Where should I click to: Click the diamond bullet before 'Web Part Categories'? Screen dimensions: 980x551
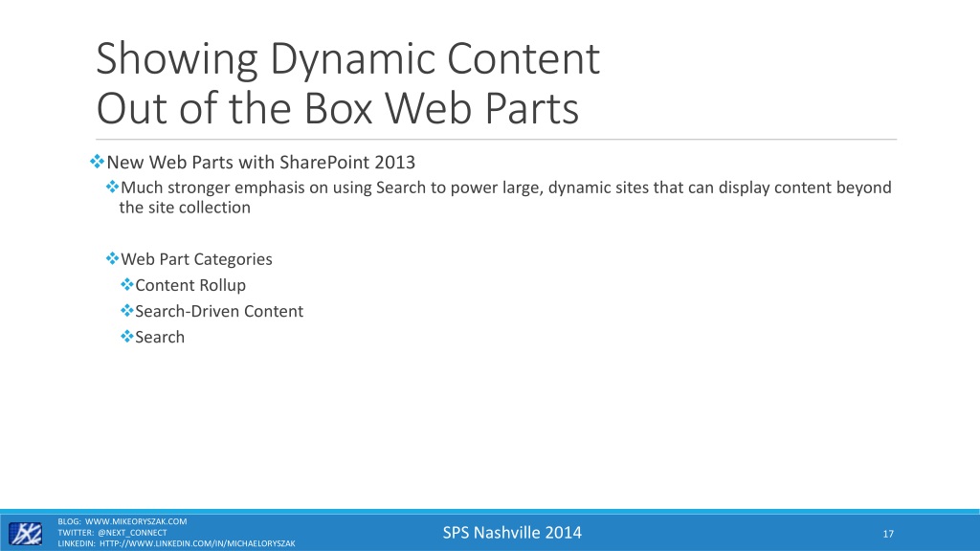point(113,258)
